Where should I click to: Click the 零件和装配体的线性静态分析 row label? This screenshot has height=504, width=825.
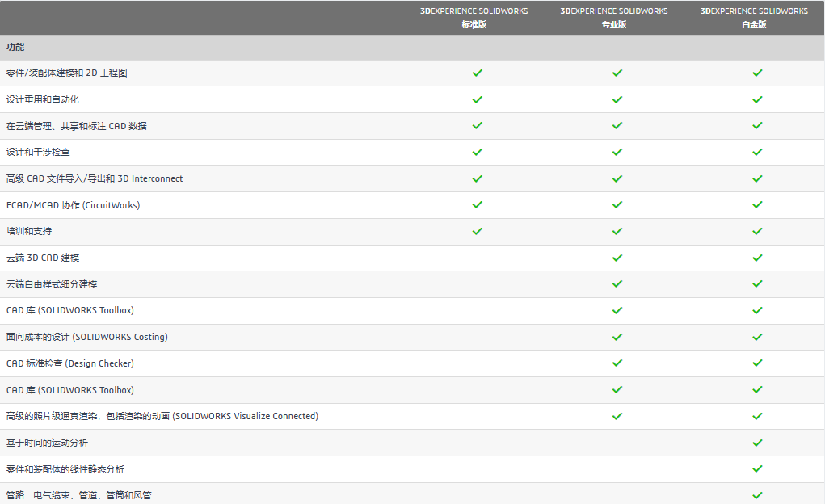pos(65,469)
